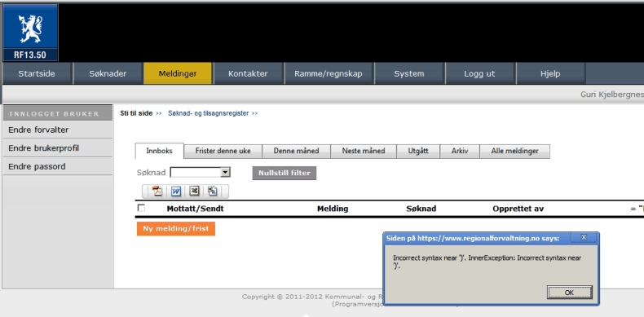Open the Startside menu
Viewport: 644px width, 317px height.
tap(37, 74)
